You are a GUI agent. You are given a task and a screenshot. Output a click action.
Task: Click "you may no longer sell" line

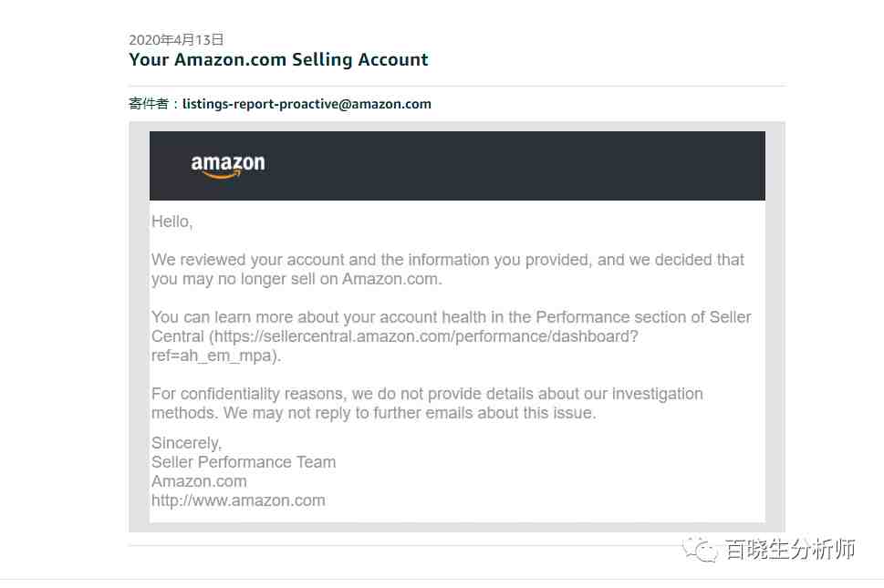pos(296,279)
